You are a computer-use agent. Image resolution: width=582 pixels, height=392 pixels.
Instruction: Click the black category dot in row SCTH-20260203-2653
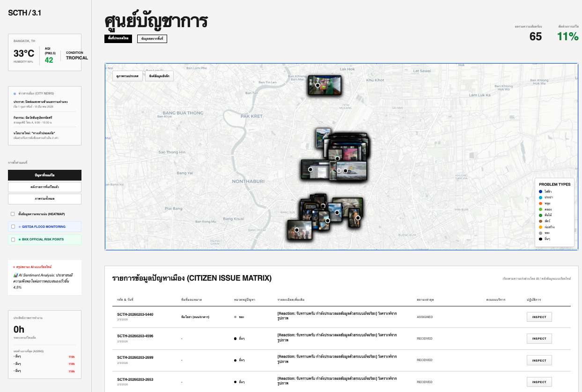point(235,382)
